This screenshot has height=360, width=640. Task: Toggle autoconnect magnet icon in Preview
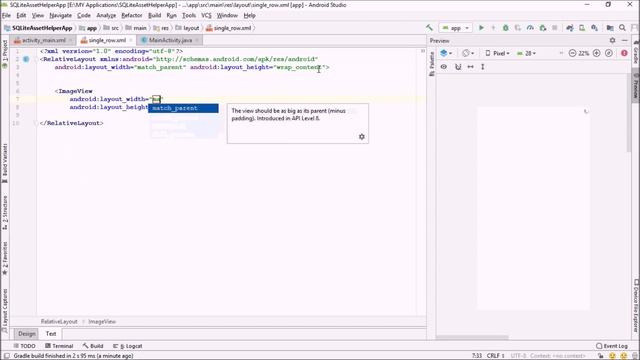pyautogui.click(x=458, y=67)
